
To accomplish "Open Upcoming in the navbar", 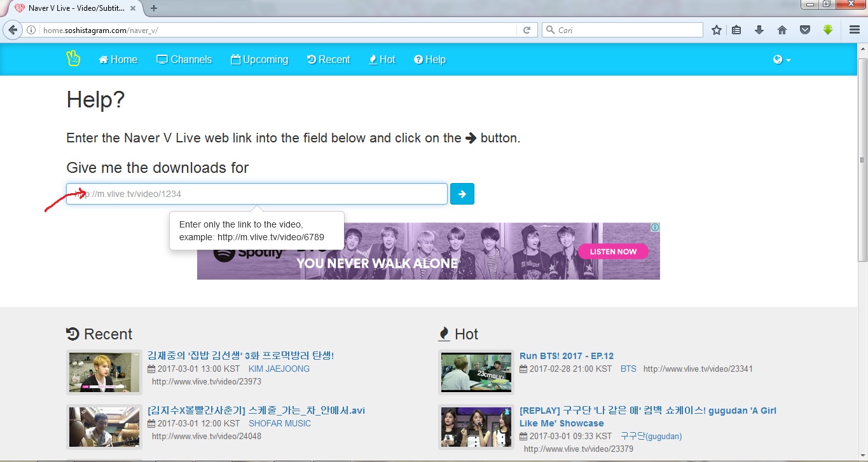I will point(259,60).
